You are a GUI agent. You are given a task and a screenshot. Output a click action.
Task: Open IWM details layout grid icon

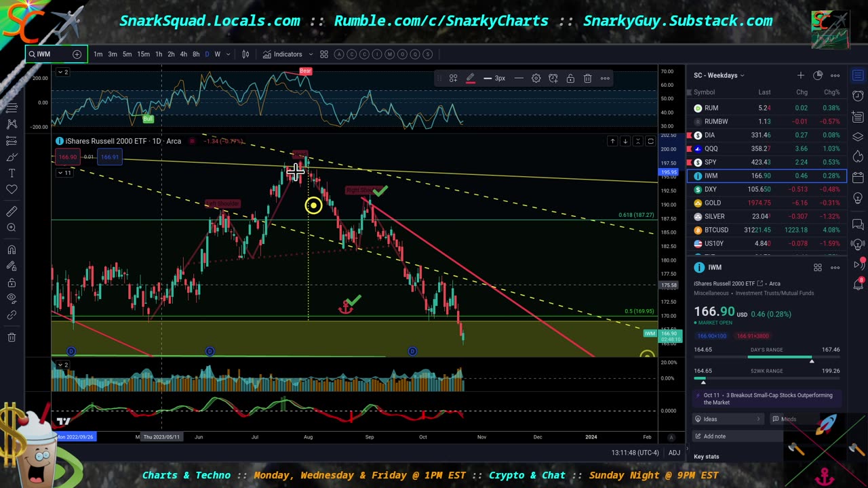(x=818, y=268)
